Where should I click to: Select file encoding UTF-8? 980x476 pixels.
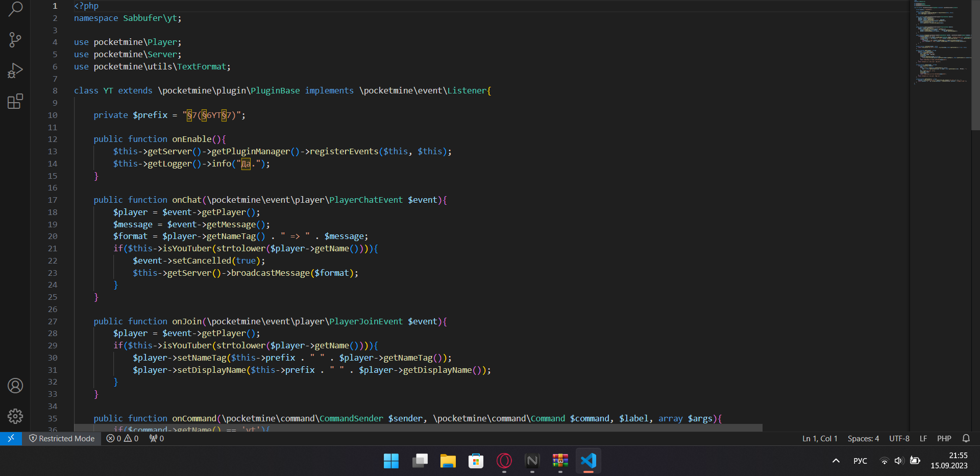point(899,438)
